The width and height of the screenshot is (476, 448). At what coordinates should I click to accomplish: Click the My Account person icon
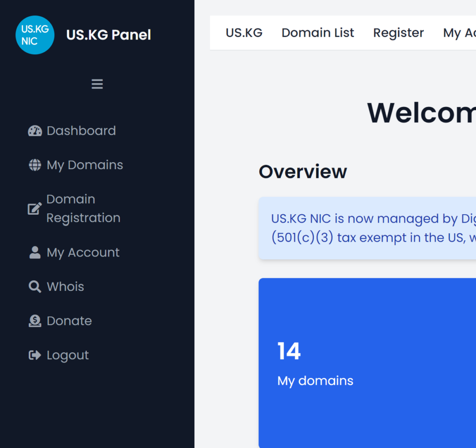[35, 252]
